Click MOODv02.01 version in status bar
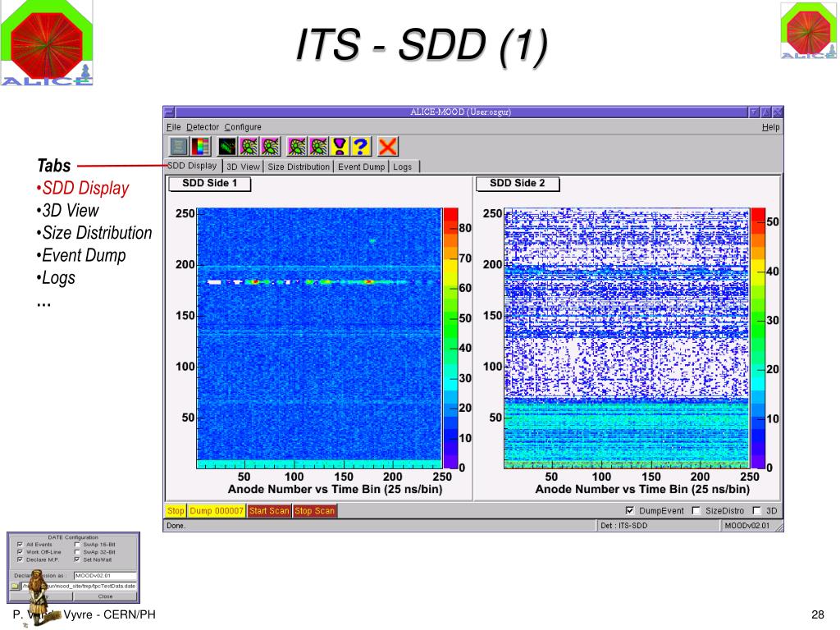840x630 pixels. pos(746,526)
